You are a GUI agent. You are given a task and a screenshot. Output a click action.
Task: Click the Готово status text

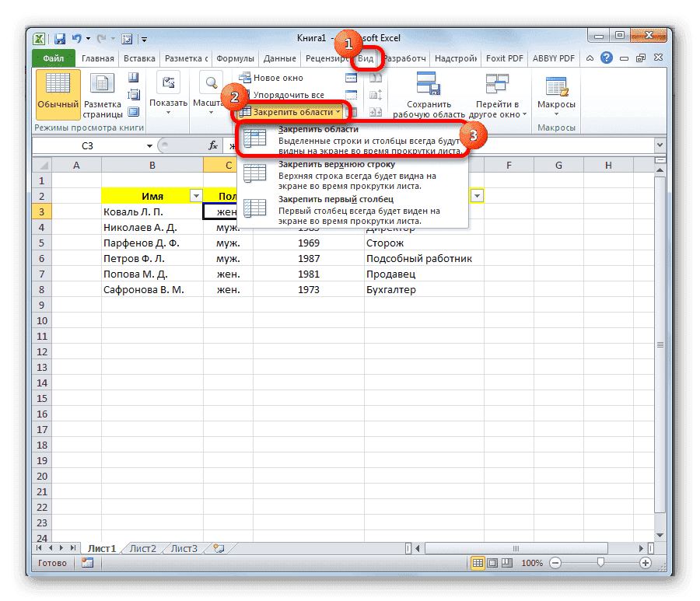52,563
